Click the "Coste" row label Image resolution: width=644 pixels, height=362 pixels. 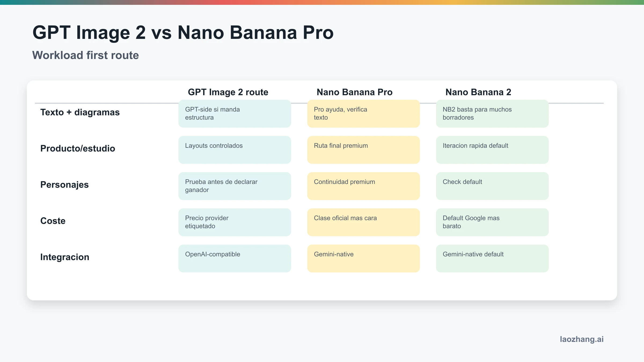pos(53,221)
